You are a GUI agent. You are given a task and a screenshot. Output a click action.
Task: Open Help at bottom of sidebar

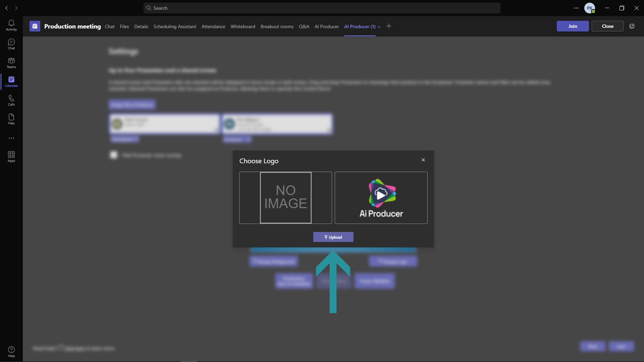pyautogui.click(x=11, y=352)
